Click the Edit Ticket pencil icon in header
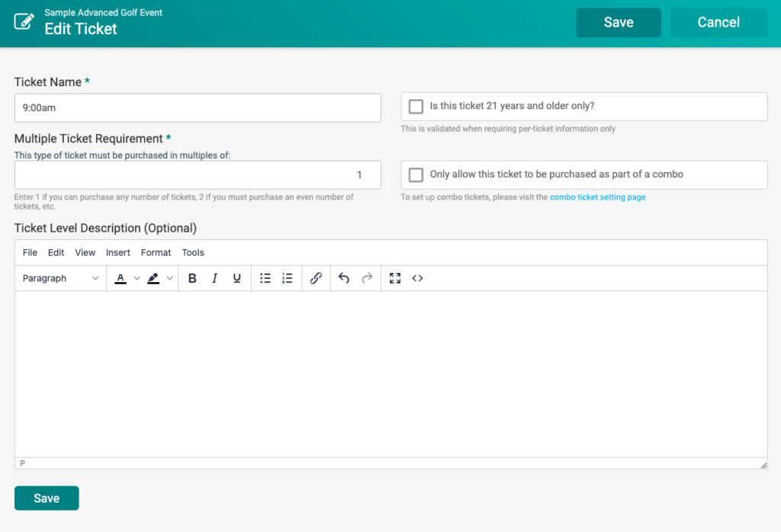The width and height of the screenshot is (781, 532). click(x=24, y=21)
